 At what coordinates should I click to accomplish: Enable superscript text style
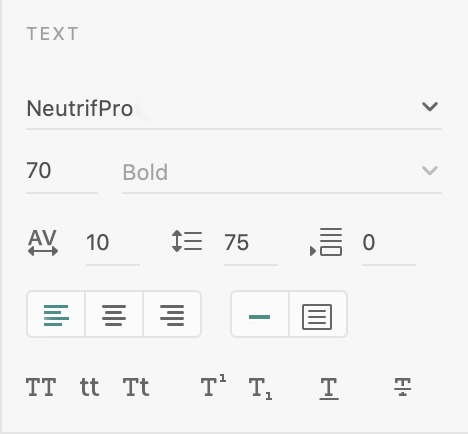214,385
